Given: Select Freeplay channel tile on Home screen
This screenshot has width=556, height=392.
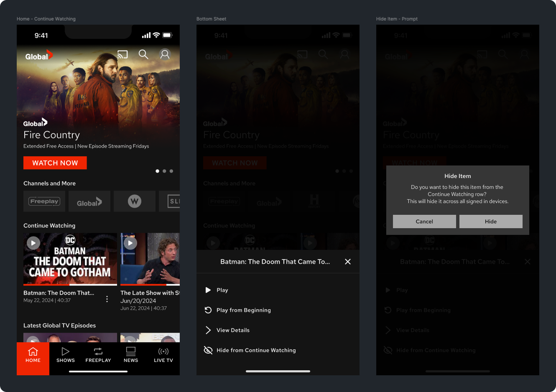Looking at the screenshot, I should pos(44,201).
